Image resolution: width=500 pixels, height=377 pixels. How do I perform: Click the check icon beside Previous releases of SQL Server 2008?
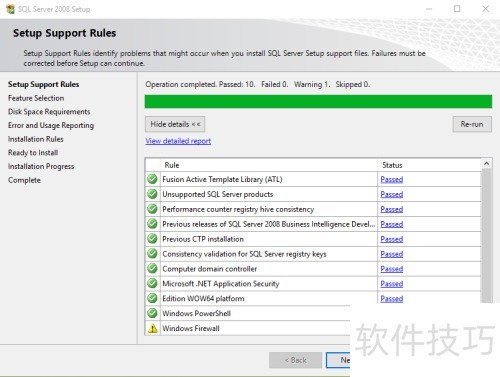coord(152,224)
